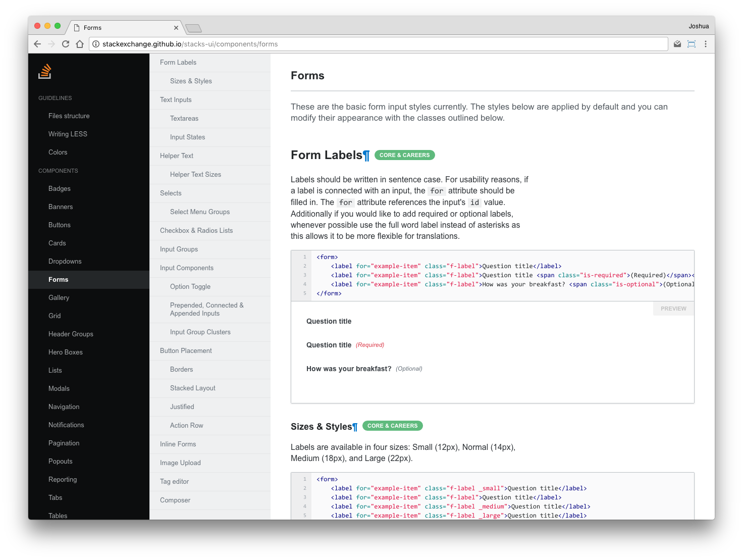Open the Colors guideline page
Image resolution: width=743 pixels, height=560 pixels.
[58, 152]
